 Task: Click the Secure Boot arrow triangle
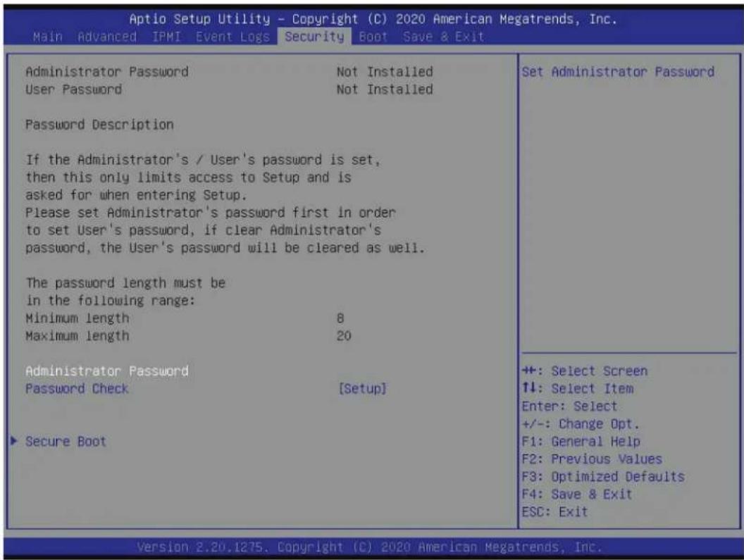point(14,441)
